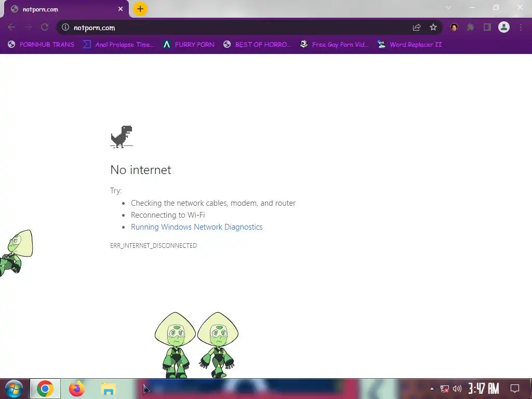This screenshot has height=399, width=532.
Task: Open the Windows Start button
Action: (14, 389)
